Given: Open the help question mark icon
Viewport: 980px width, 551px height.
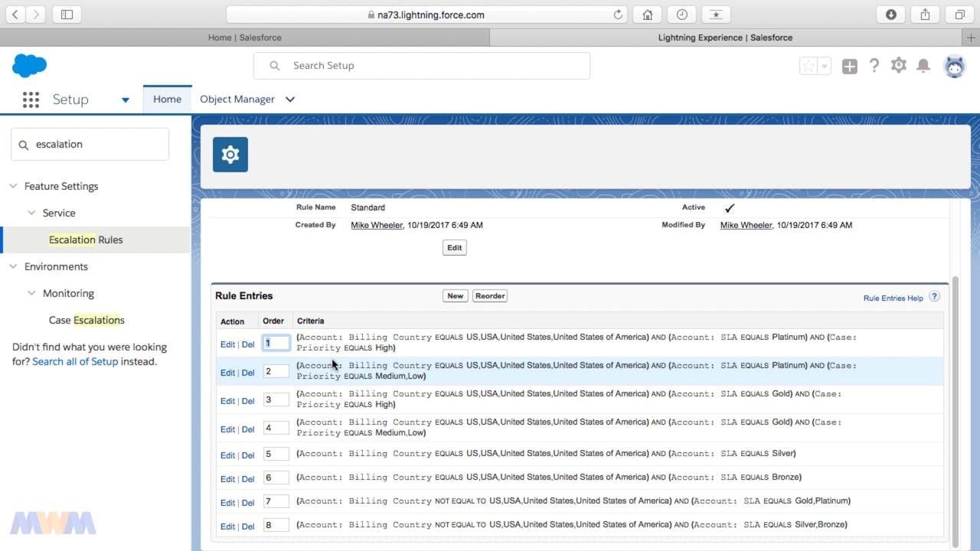Looking at the screenshot, I should pyautogui.click(x=874, y=66).
